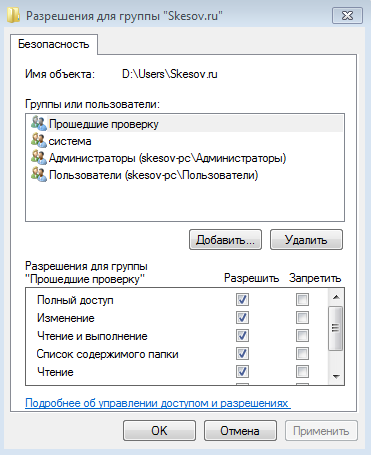Viewport: 371px width, 455px height.
Task: Click the Пользователи group icon
Action: point(39,175)
